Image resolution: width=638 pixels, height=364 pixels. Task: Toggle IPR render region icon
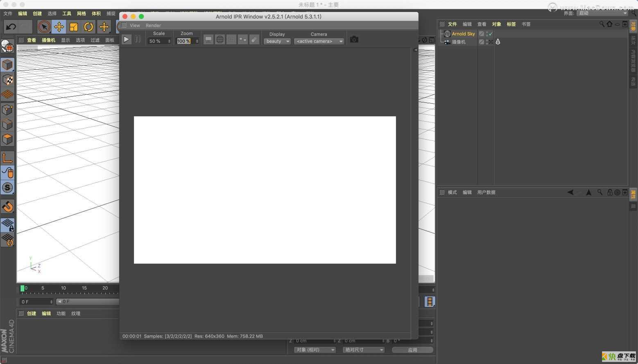pos(231,39)
